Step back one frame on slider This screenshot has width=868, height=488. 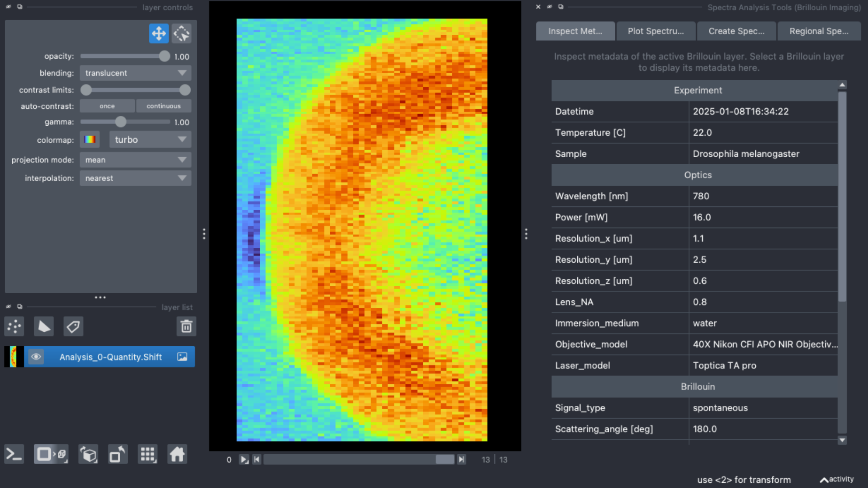[257, 459]
